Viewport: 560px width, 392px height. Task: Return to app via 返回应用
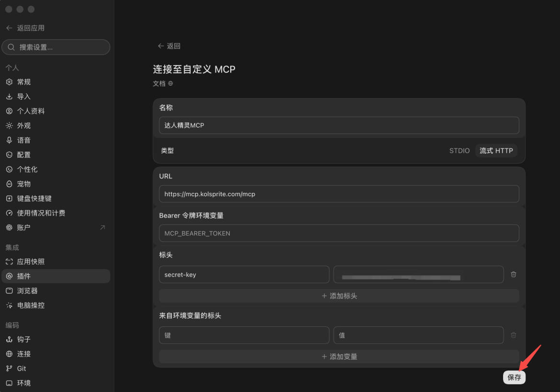point(25,28)
